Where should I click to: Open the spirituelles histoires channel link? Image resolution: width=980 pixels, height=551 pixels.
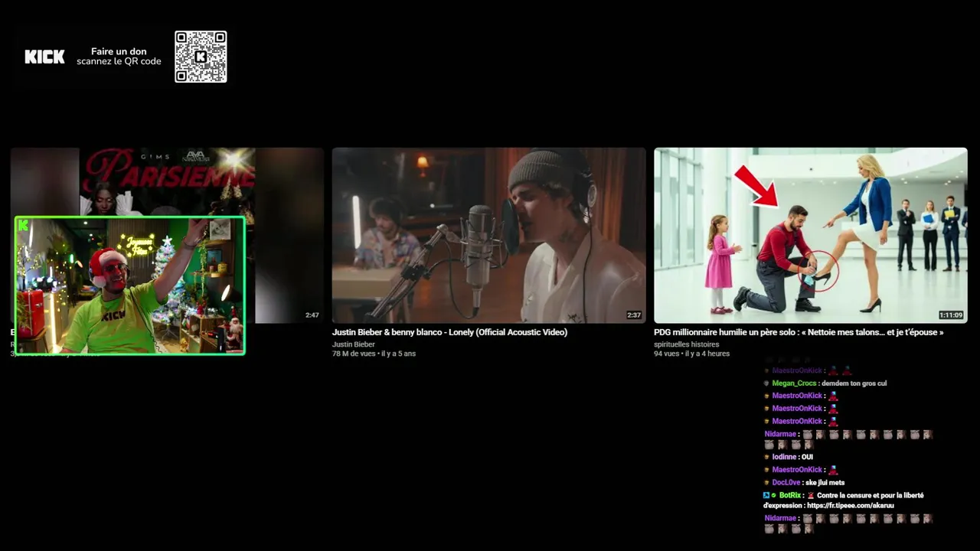click(x=687, y=344)
